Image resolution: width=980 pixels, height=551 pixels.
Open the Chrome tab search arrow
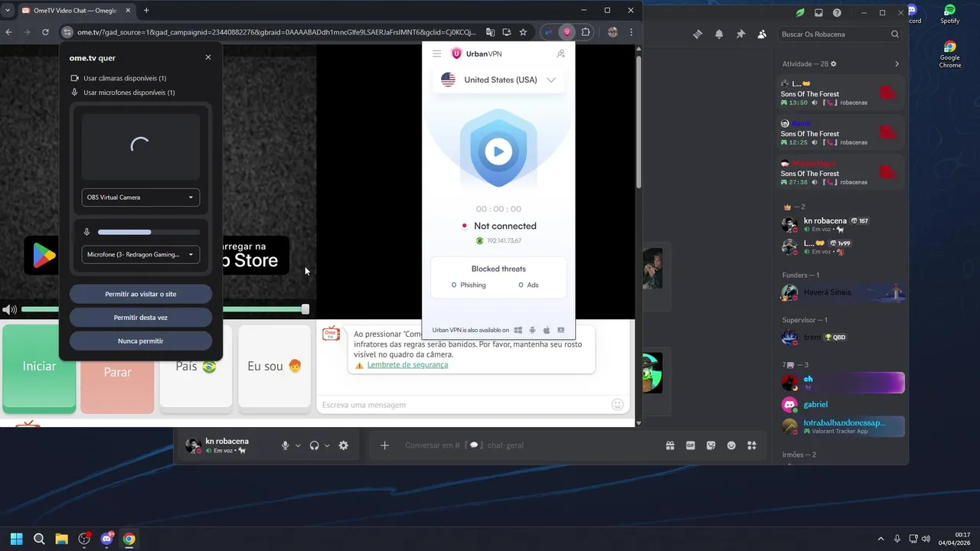[x=7, y=11]
